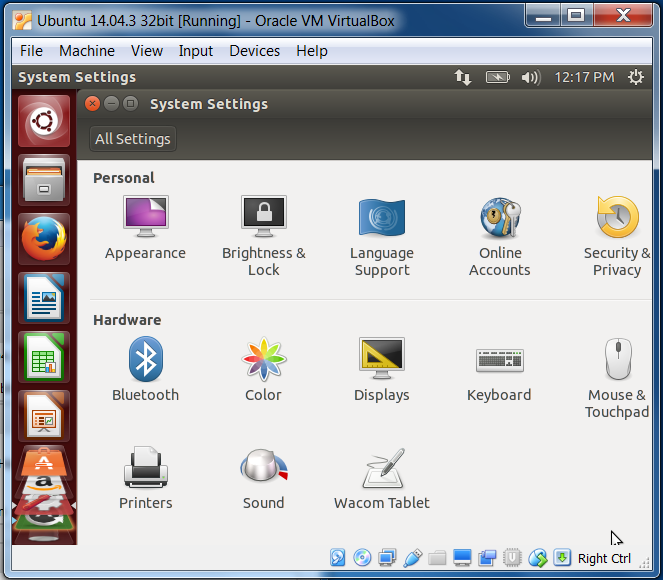
Task: Click the All Settings button
Action: point(133,139)
